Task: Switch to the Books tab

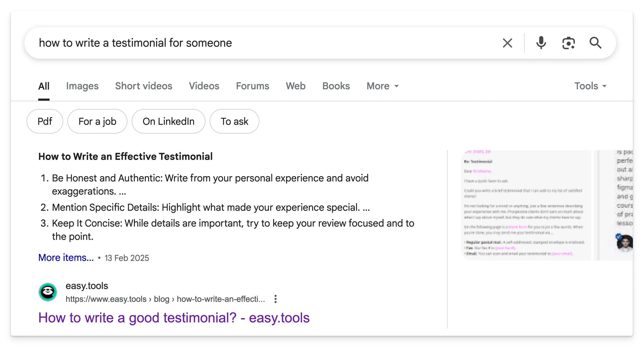Action: tap(336, 86)
